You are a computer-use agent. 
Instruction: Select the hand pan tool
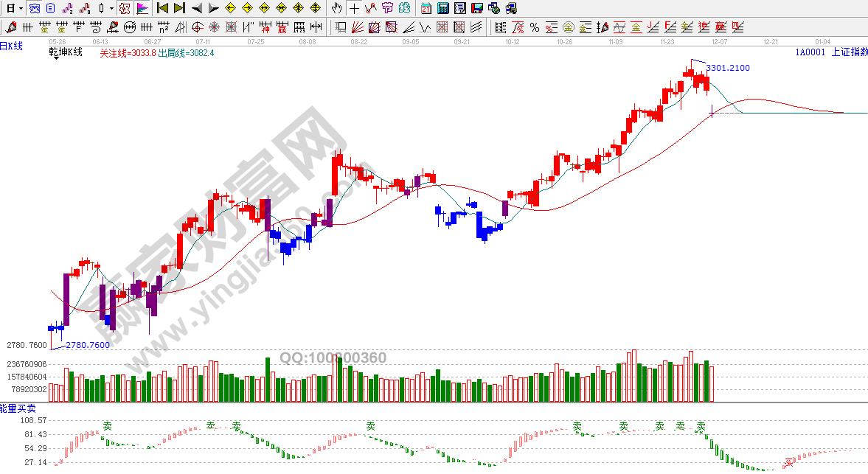(x=337, y=9)
